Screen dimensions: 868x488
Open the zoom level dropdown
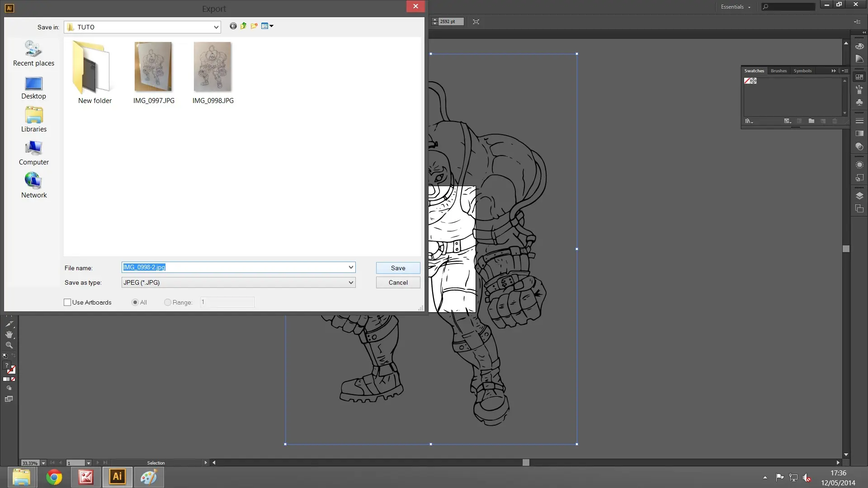tap(43, 463)
